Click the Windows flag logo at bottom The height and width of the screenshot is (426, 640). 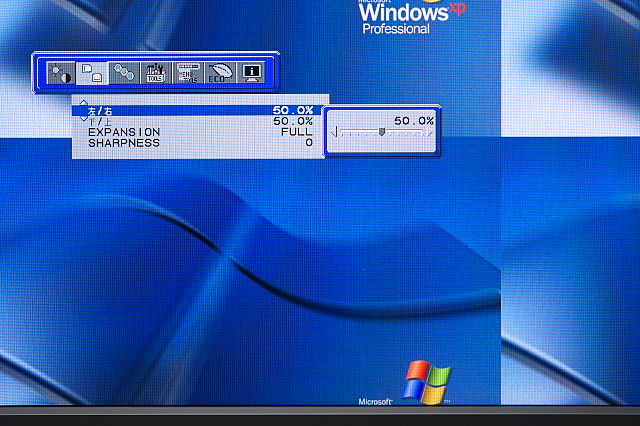tap(427, 383)
